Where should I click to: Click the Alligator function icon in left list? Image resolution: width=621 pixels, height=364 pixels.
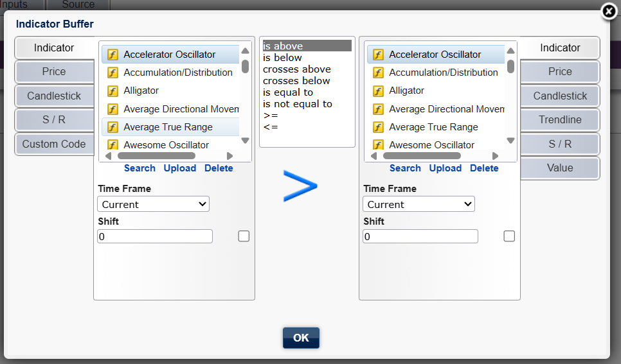click(x=113, y=91)
